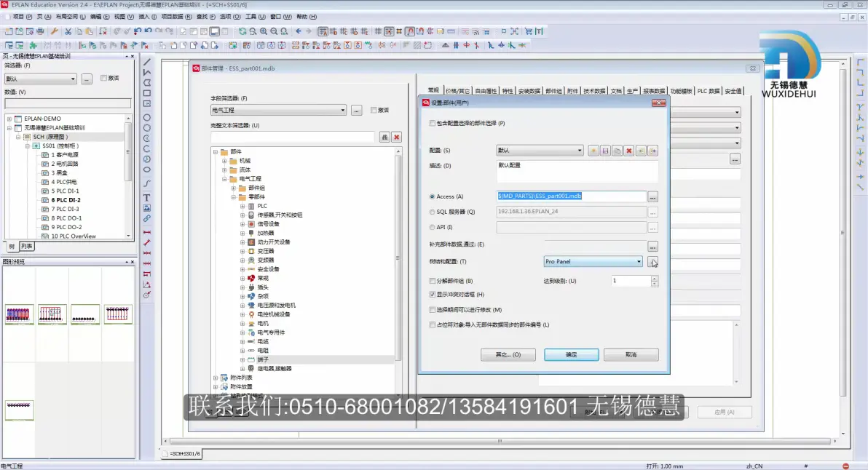Select the SQL 服务器 radio button
Screen dimensions: 868x470
tap(433, 212)
